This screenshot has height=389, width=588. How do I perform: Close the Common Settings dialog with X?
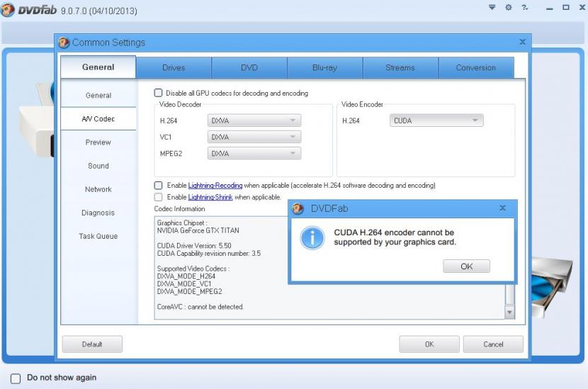(523, 43)
